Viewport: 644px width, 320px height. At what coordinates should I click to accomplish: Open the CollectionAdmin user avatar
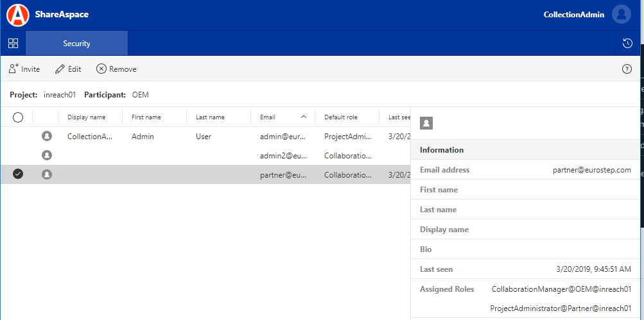click(x=622, y=15)
